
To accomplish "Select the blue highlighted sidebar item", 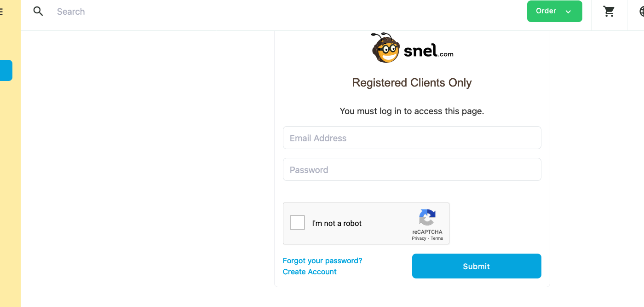I will (x=6, y=70).
